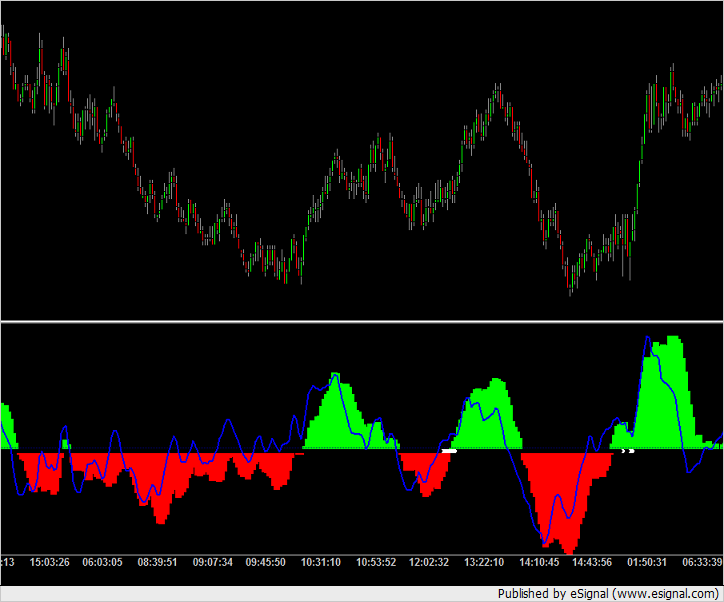Screen dimensions: 724x602
Task: Click the 09:07:34 time axis label
Action: click(212, 562)
